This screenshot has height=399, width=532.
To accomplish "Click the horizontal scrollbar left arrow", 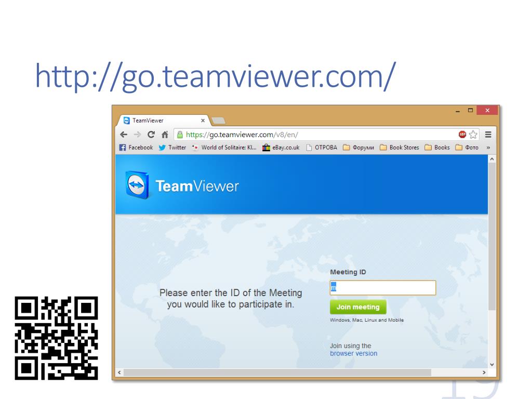I will click(x=119, y=373).
